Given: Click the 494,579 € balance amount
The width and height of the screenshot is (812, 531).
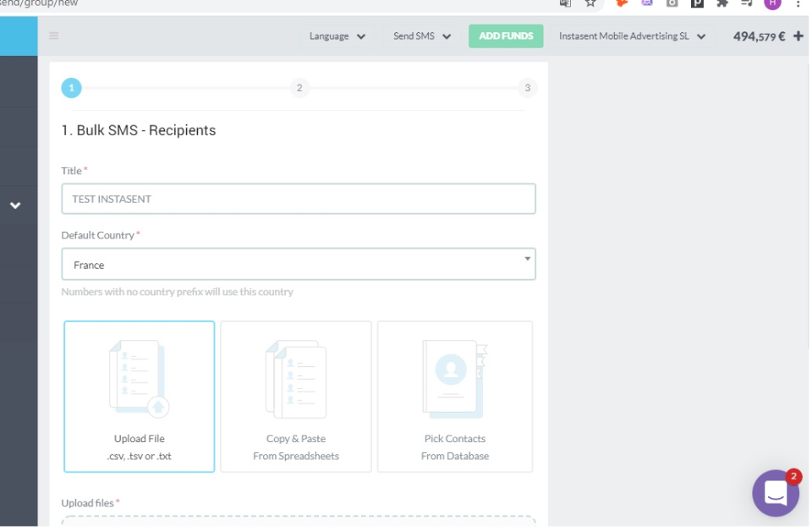Looking at the screenshot, I should 759,36.
